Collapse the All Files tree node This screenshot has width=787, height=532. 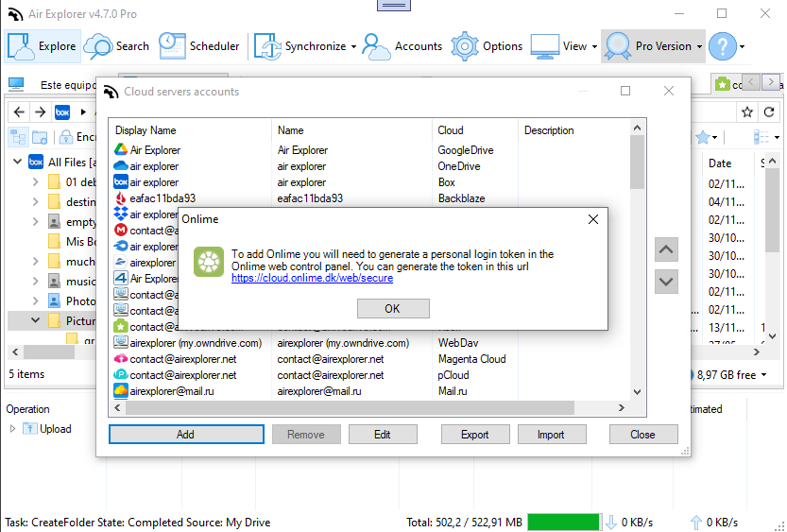[x=18, y=162]
